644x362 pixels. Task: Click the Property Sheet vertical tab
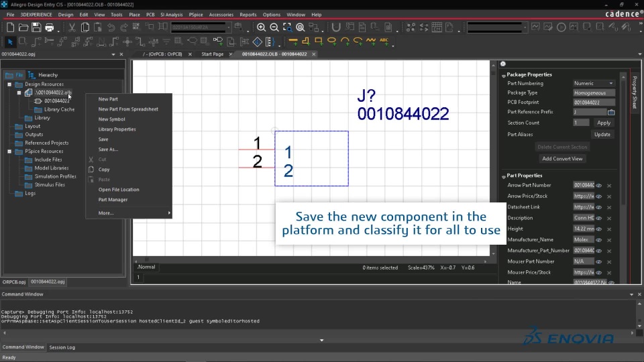[x=635, y=92]
